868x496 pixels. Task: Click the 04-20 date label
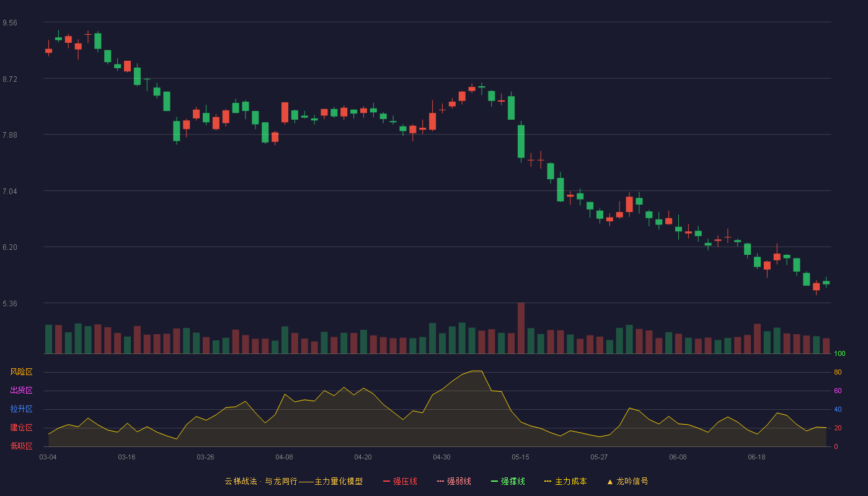tap(363, 457)
